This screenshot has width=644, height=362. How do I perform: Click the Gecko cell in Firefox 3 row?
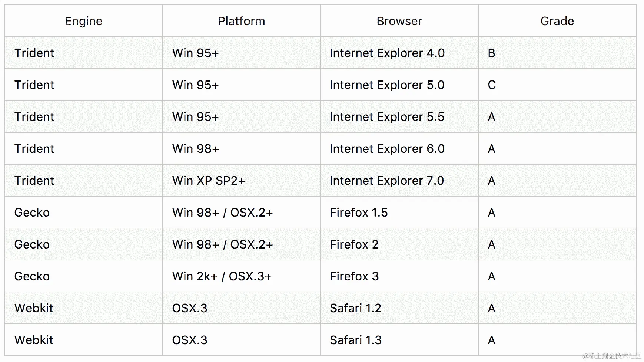[32, 276]
